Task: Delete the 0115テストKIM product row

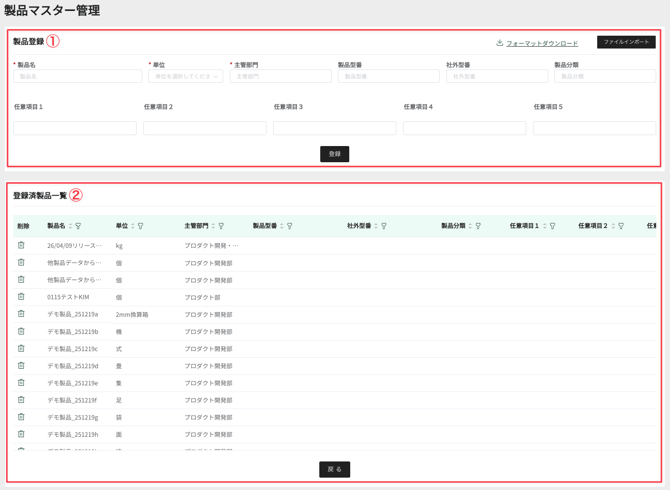Action: coord(21,296)
